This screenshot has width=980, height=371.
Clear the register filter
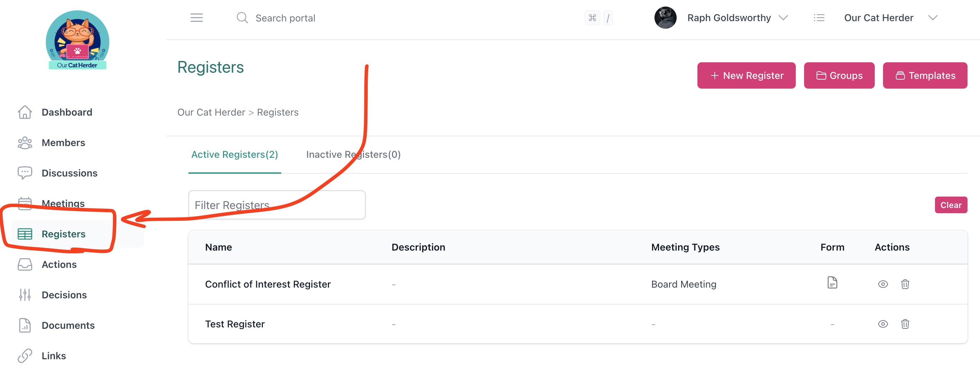951,205
